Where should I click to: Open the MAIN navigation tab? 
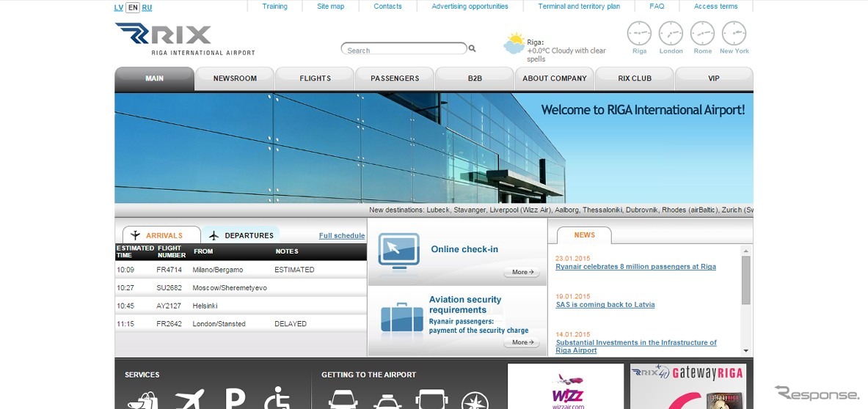coord(154,78)
